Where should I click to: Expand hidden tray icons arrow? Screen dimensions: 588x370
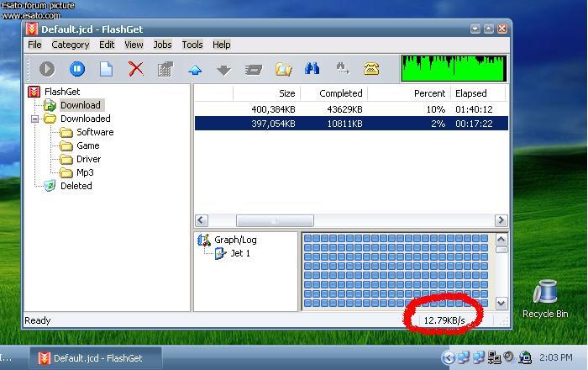pos(448,357)
